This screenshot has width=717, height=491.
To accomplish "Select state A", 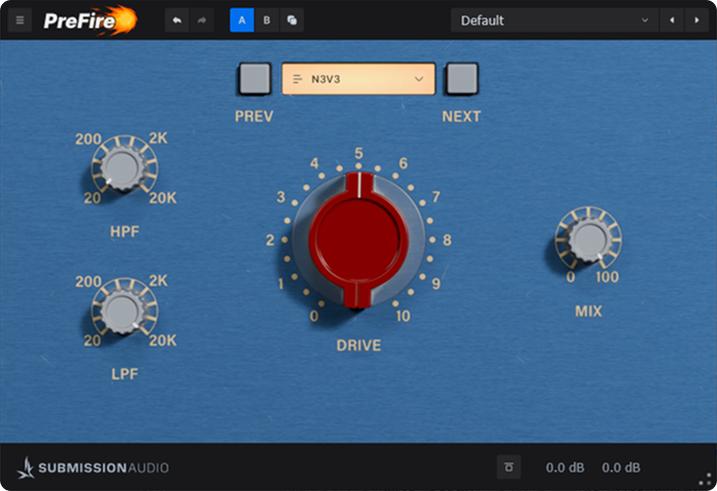I will [242, 20].
